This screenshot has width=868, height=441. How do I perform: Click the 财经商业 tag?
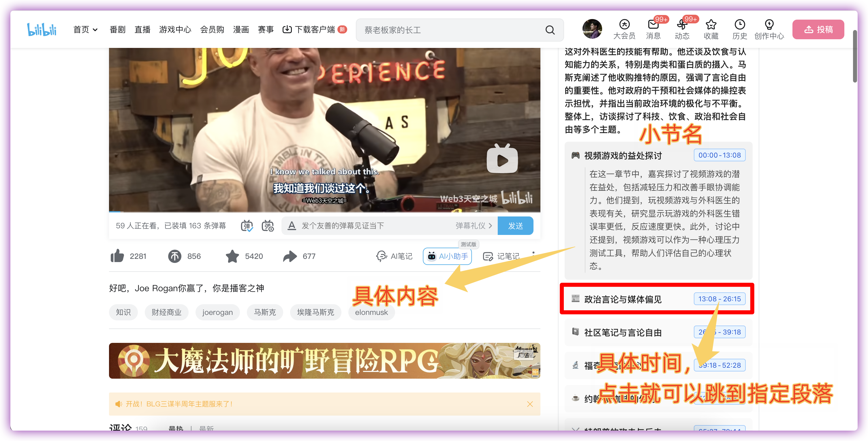166,312
